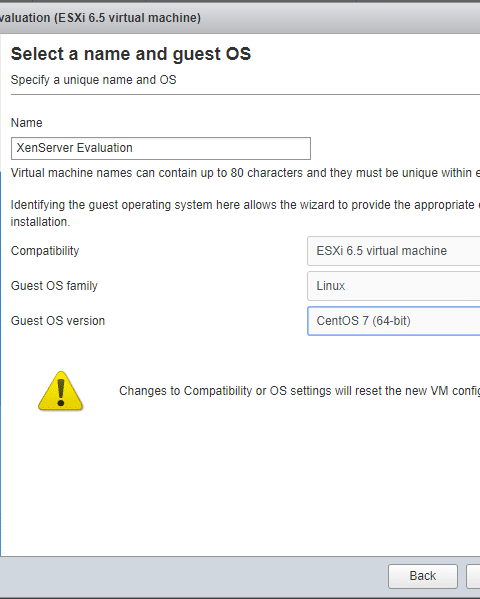Click the wizard title bar text ESXi 6.5 virtual machine
The image size is (480, 599).
pyautogui.click(x=100, y=18)
